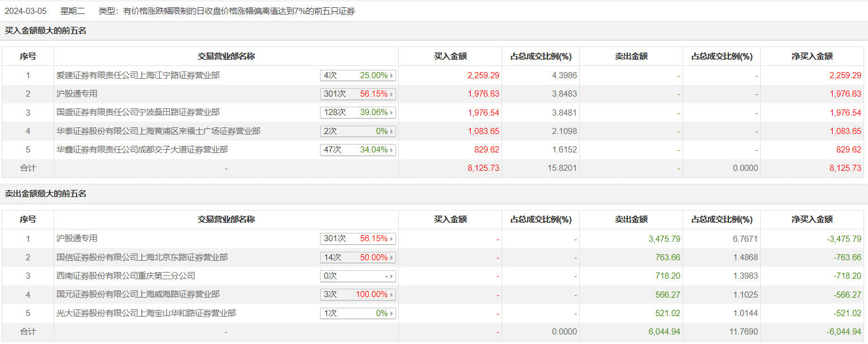Click 沪股通专用 in the top buy table
Image resolution: width=868 pixels, height=344 pixels.
click(x=77, y=94)
